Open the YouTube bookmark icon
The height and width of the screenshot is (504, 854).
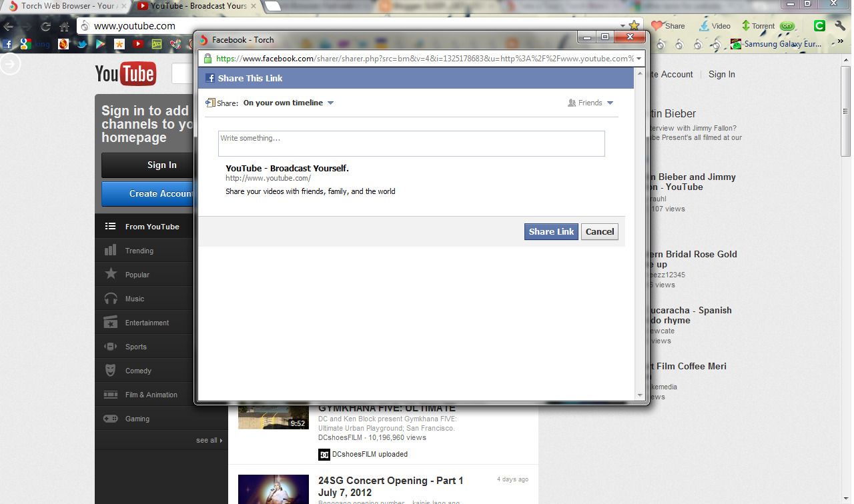tap(137, 44)
